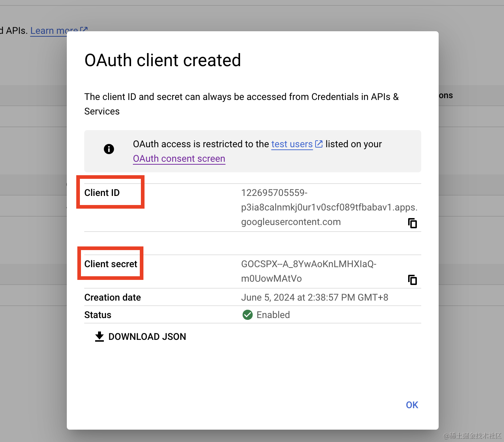Copy the Client ID to clipboard
Viewport: 504px width, 442px height.
(x=412, y=223)
